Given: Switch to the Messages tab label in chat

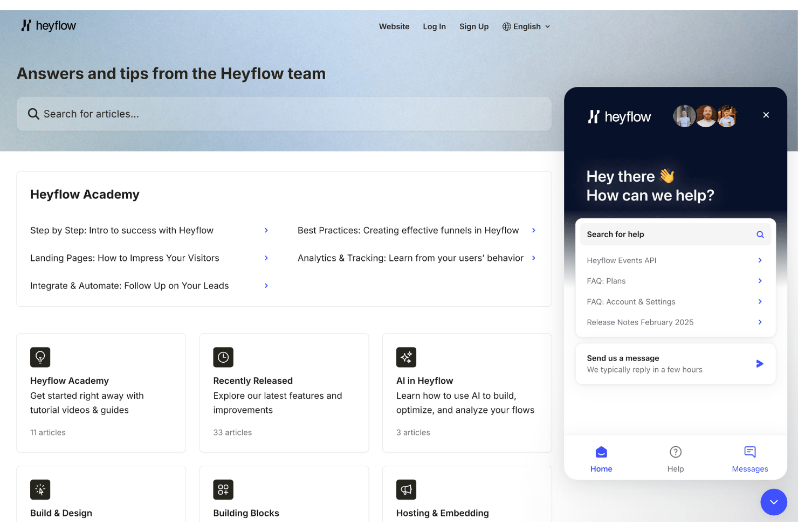Looking at the screenshot, I should [x=750, y=469].
